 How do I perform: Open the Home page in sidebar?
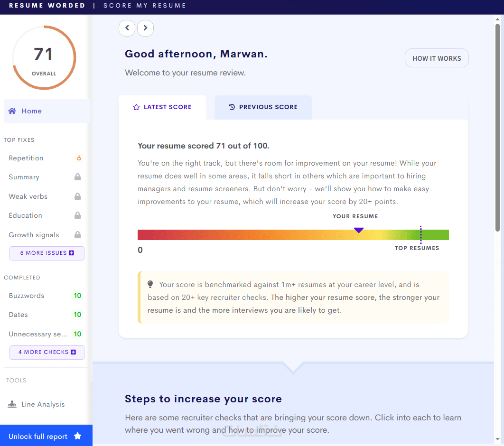point(47,111)
